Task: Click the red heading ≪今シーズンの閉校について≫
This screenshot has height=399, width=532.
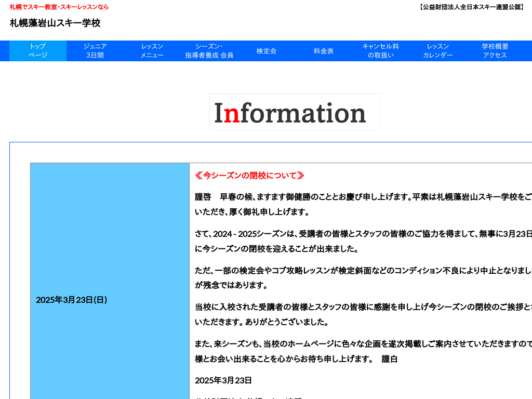Action: point(249,176)
